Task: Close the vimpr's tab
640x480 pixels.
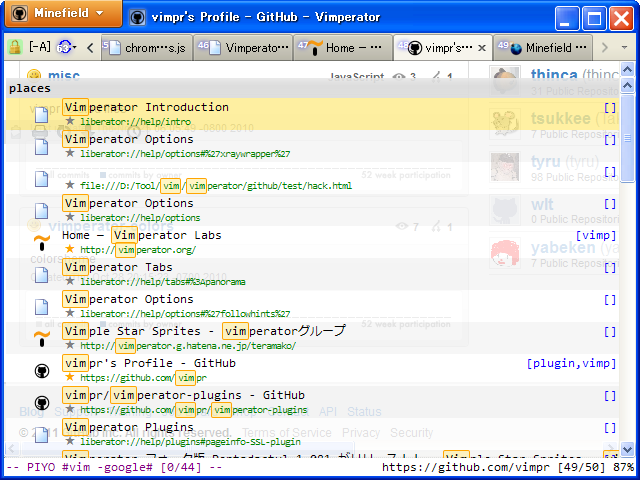Action: pos(482,48)
